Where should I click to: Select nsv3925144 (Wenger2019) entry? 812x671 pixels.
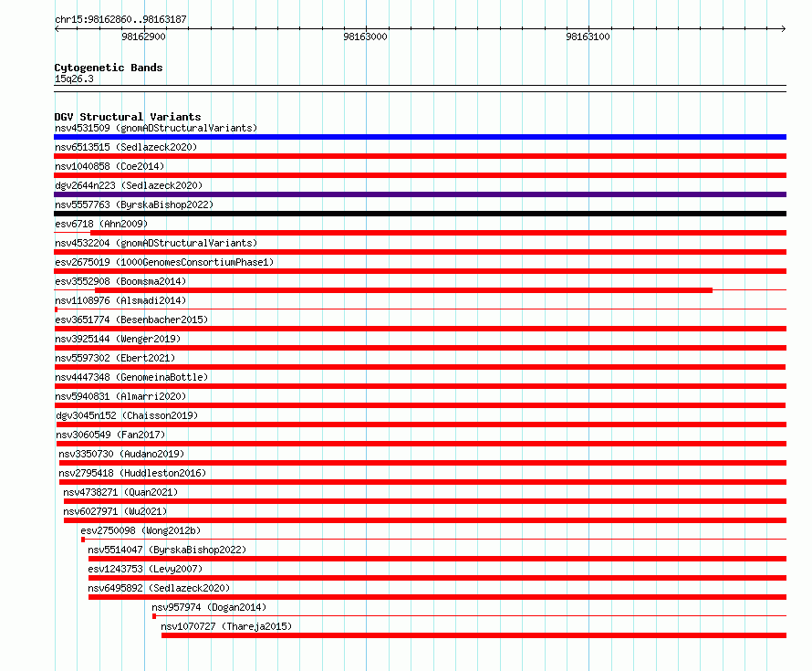[x=118, y=339]
